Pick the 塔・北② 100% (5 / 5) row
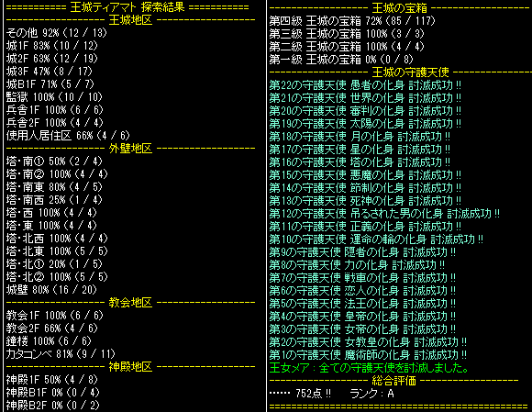The height and width of the screenshot is (412, 532). pyautogui.click(x=57, y=277)
